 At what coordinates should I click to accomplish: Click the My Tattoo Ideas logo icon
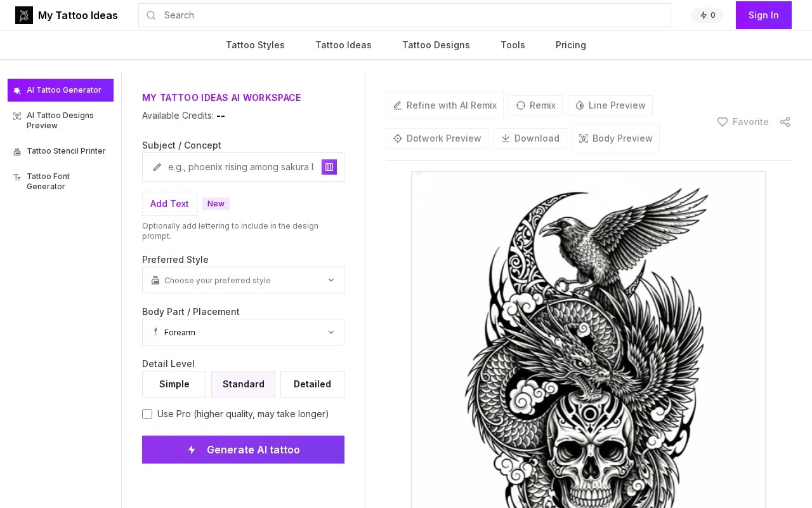[x=24, y=15]
